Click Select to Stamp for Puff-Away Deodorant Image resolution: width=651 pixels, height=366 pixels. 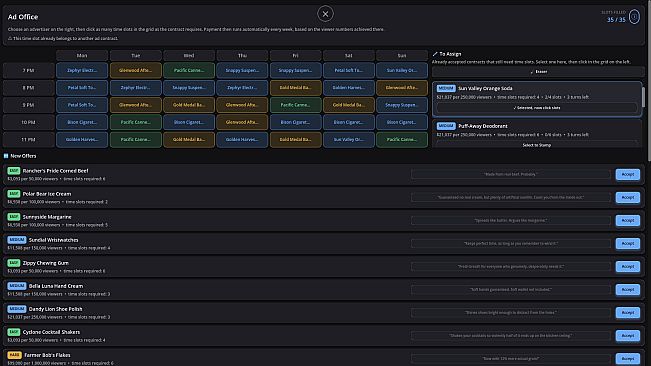coord(537,145)
